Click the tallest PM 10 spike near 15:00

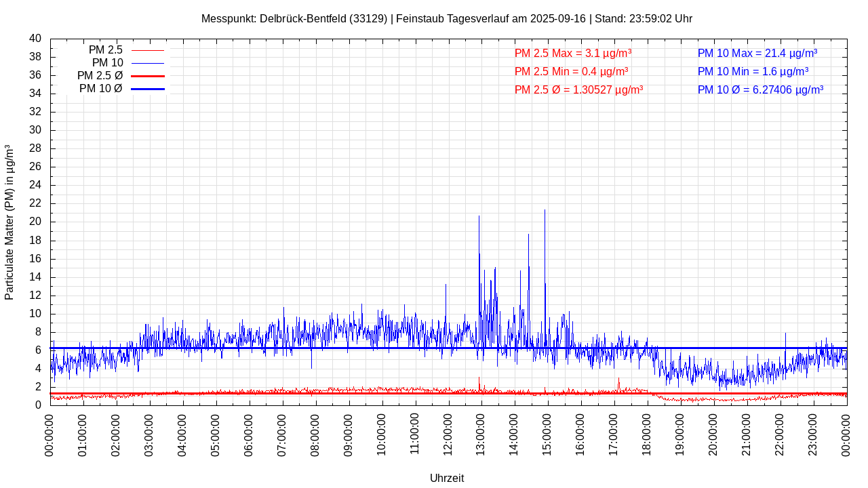click(x=545, y=211)
